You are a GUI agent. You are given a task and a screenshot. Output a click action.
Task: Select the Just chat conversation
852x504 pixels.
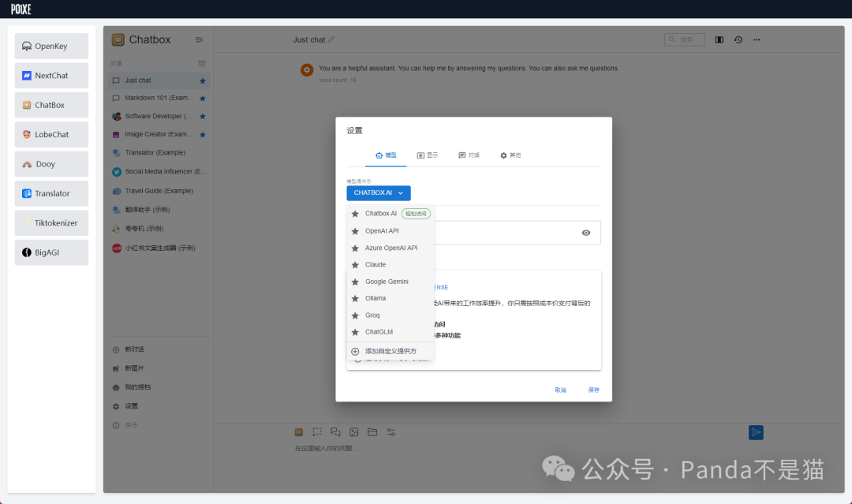(x=159, y=80)
